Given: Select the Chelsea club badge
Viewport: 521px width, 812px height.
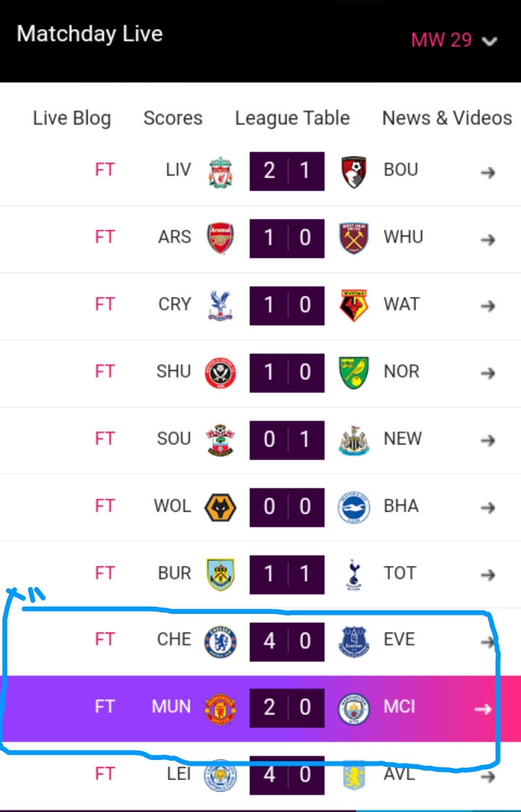Looking at the screenshot, I should pos(220,641).
